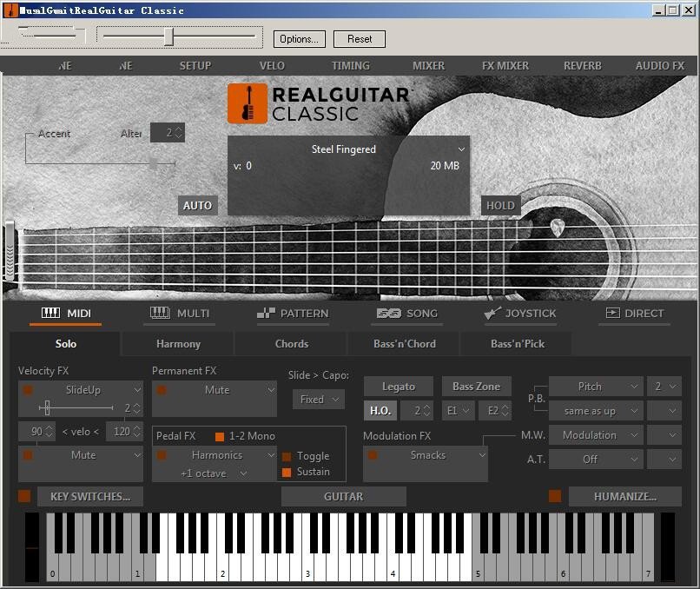The image size is (700, 589).
Task: Select the Sustain pedal mode
Action: point(287,472)
